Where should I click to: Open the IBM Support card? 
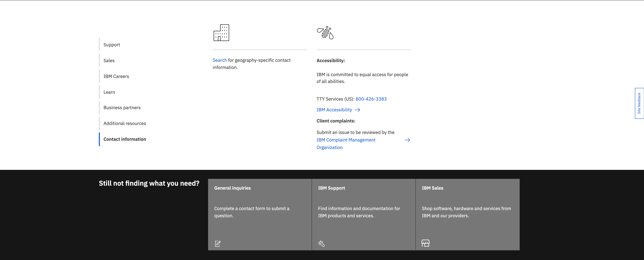pyautogui.click(x=364, y=215)
